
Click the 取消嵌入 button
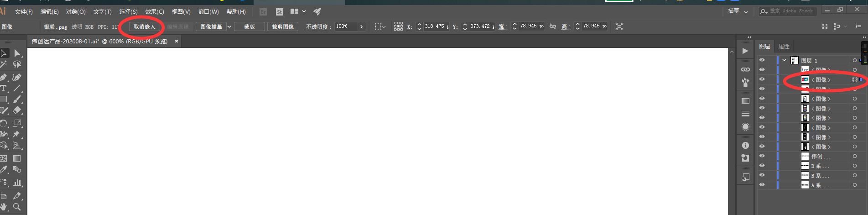(x=145, y=26)
